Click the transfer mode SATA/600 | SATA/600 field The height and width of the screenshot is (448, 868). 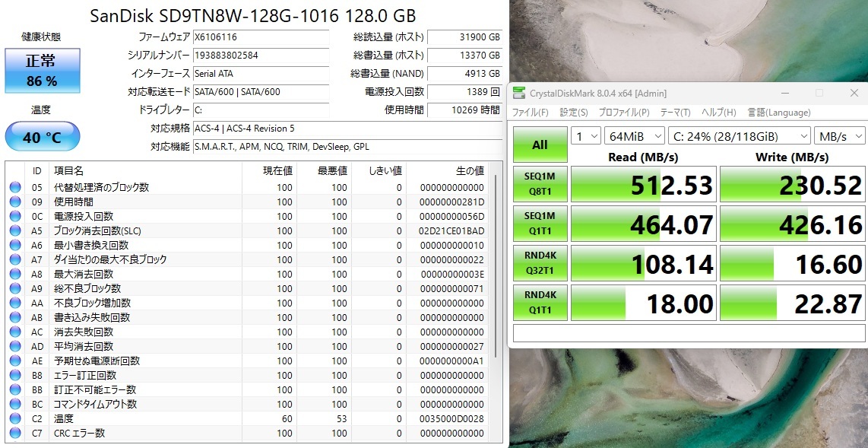pyautogui.click(x=261, y=91)
